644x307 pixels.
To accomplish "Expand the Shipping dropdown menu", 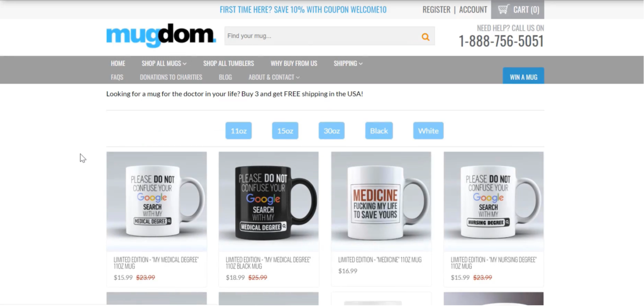I will (348, 64).
